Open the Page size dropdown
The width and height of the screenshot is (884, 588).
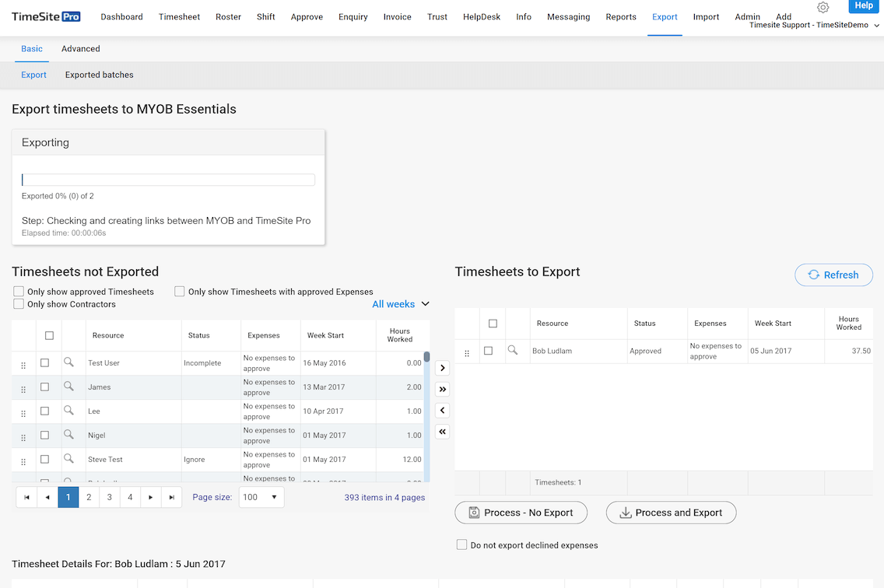[261, 497]
